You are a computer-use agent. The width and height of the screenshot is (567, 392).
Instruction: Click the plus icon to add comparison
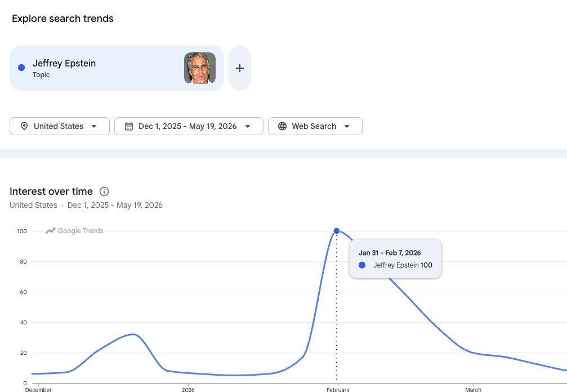pos(240,68)
